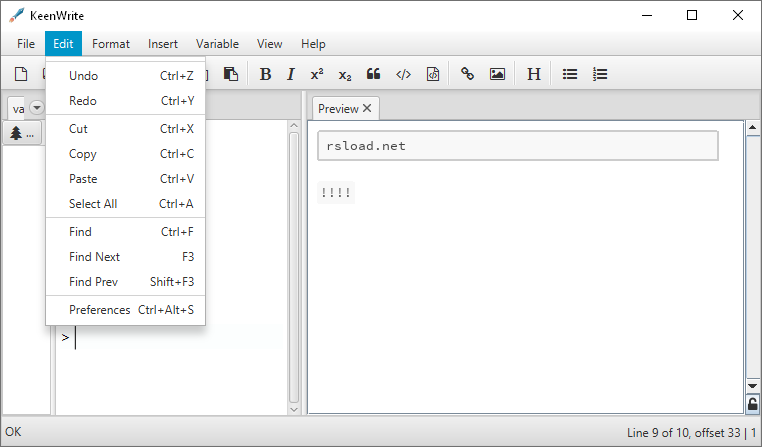Click the New document icon
762x447 pixels.
[21, 74]
